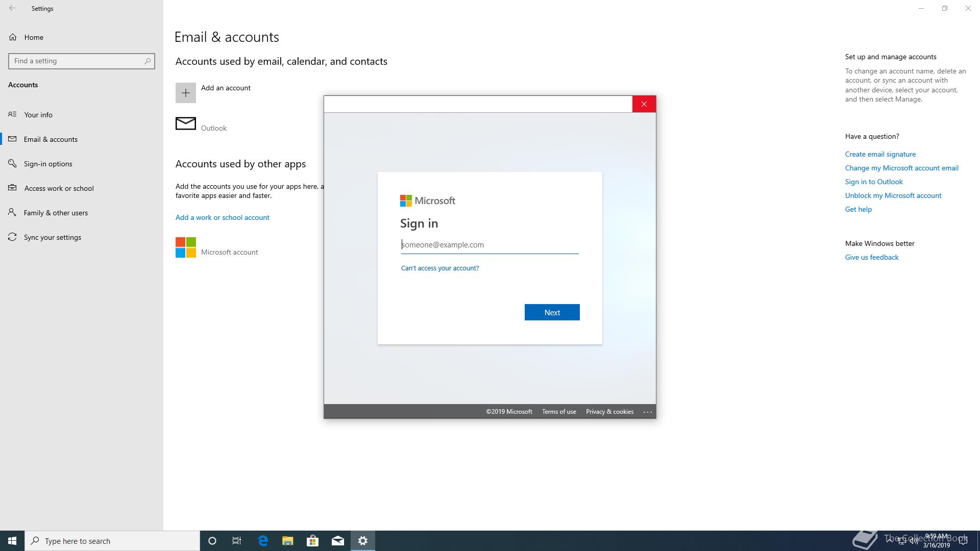Click the ellipsis more options in dialog footer
This screenshot has height=551, width=980.
648,412
